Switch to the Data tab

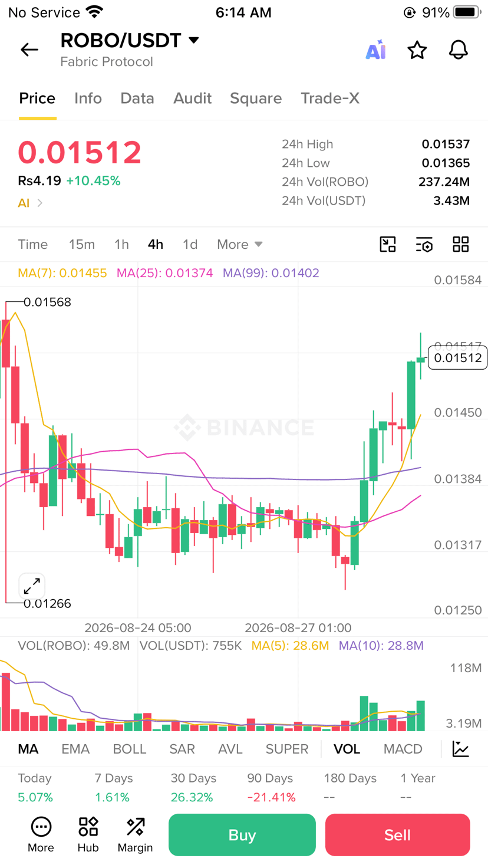pos(137,98)
